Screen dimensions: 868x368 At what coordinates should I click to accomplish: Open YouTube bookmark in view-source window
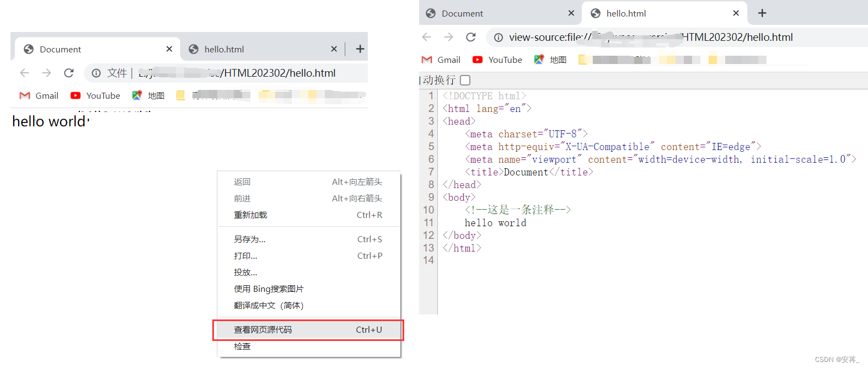click(x=497, y=60)
